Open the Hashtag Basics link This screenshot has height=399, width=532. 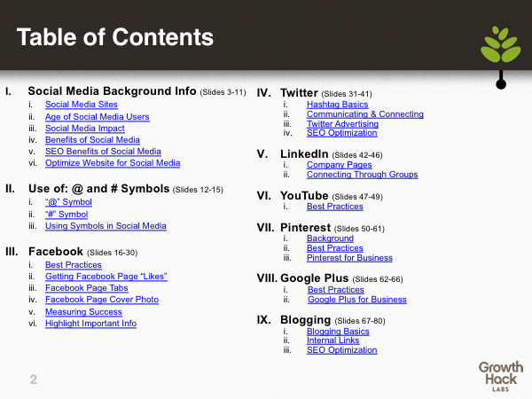pyautogui.click(x=338, y=105)
